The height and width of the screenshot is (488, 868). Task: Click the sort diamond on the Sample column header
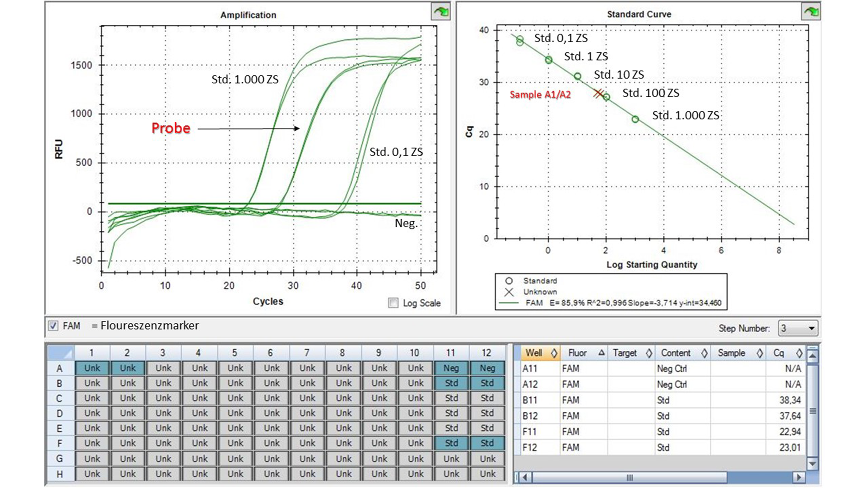[x=759, y=353]
